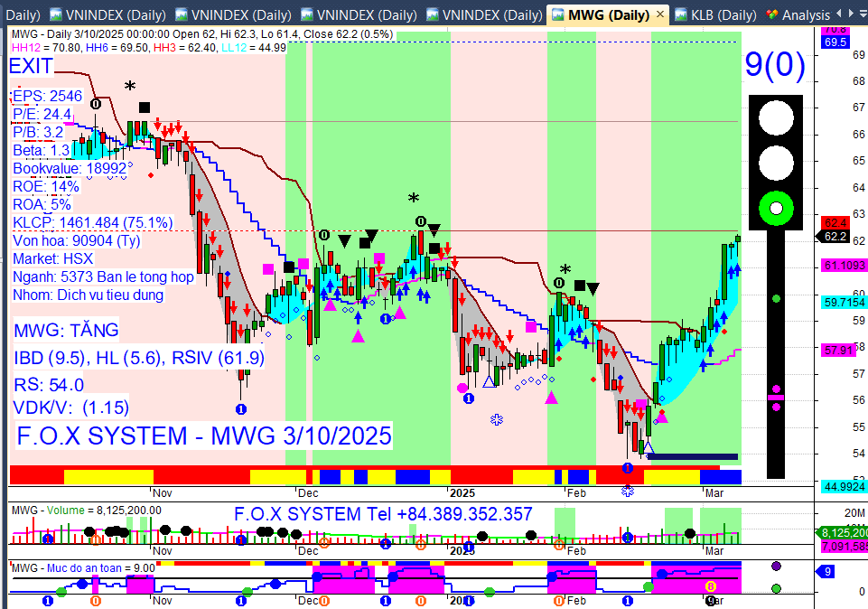
Task: Click Nganh: 5373 Ban le tong hop
Action: [104, 276]
